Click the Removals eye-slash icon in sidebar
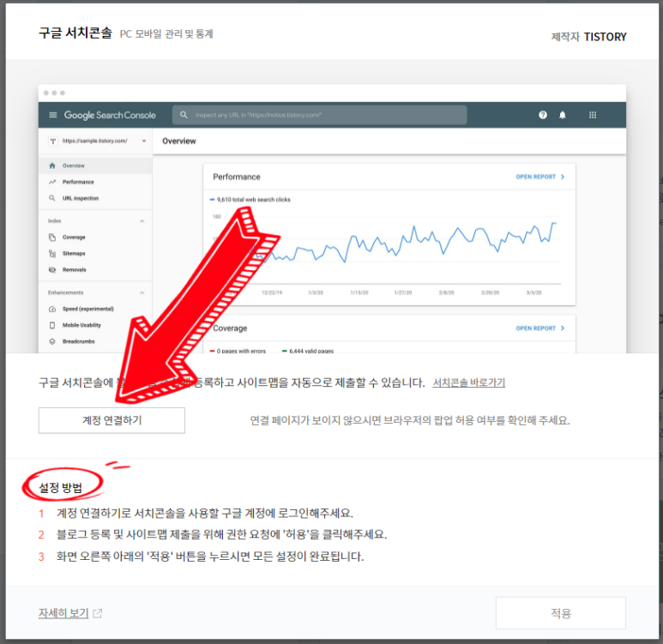The image size is (663, 644). [52, 270]
